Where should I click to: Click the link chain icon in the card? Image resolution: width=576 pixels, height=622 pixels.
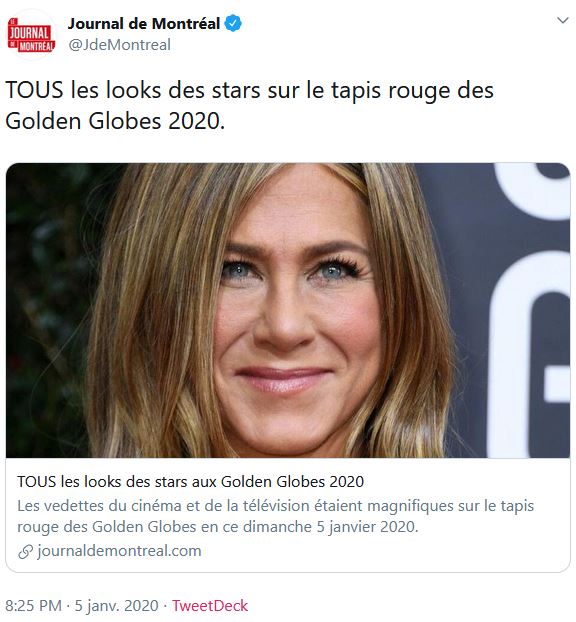(25, 552)
